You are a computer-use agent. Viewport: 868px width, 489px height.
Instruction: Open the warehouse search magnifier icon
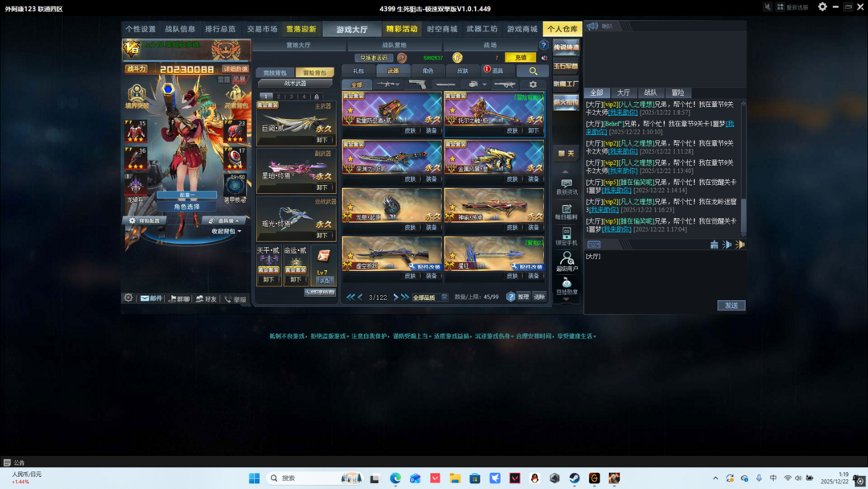533,71
